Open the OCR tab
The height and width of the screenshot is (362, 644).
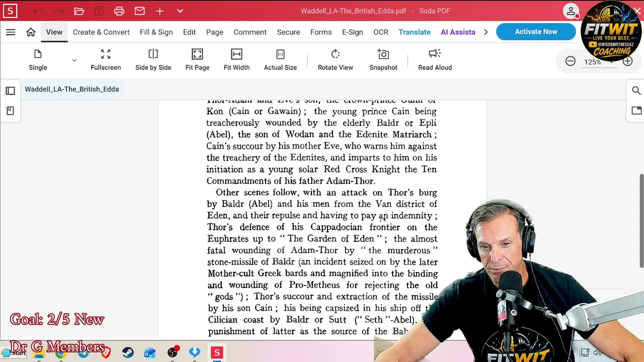coord(381,32)
